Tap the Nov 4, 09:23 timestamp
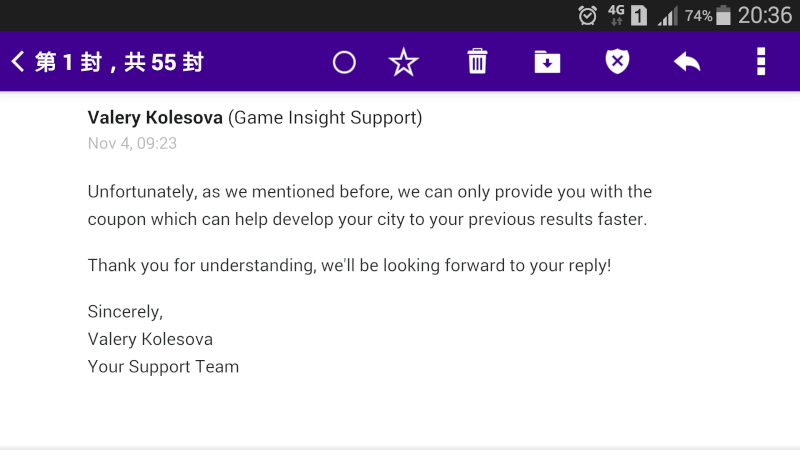The image size is (800, 450). tap(132, 143)
